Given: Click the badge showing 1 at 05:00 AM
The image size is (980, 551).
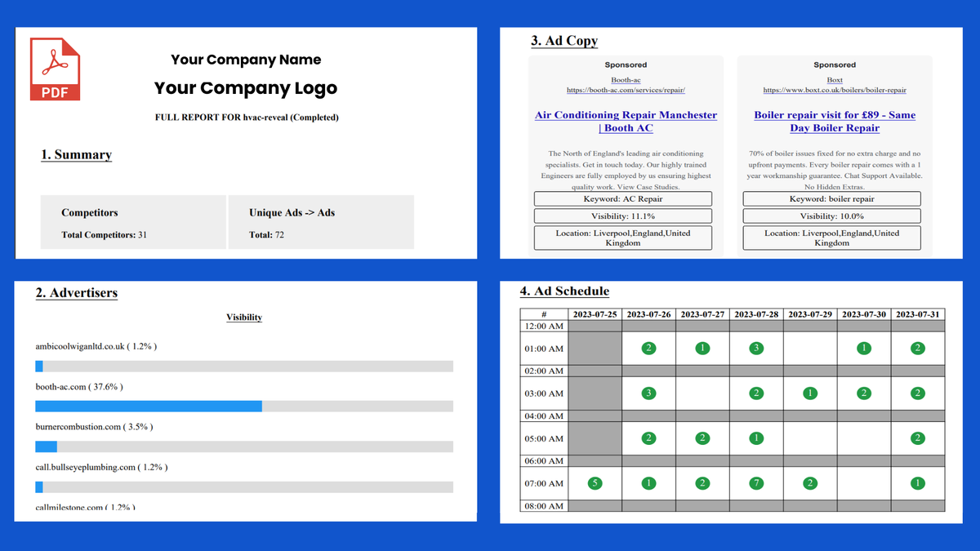Looking at the screenshot, I should 756,438.
